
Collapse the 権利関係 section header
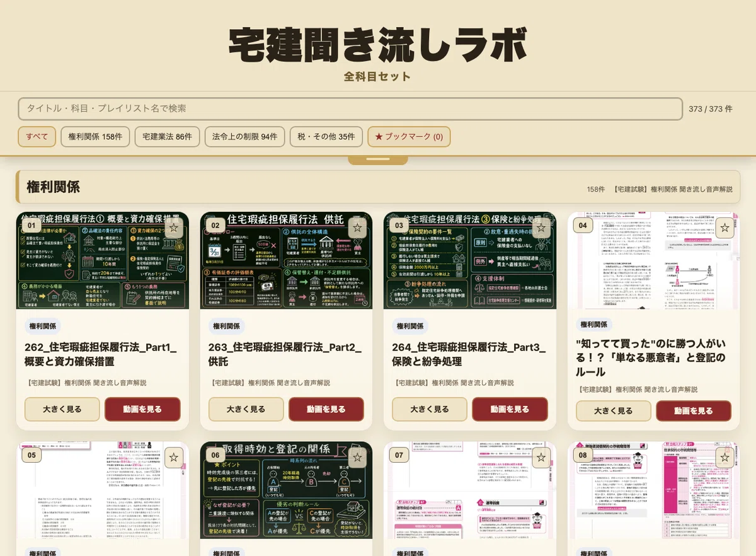point(378,187)
